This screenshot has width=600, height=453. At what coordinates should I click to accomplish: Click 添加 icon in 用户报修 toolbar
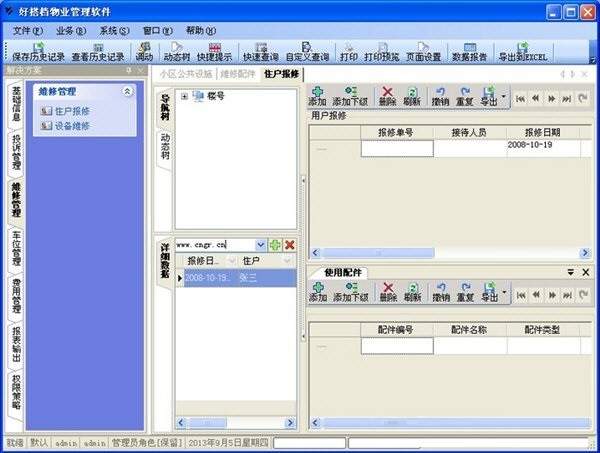pos(317,96)
